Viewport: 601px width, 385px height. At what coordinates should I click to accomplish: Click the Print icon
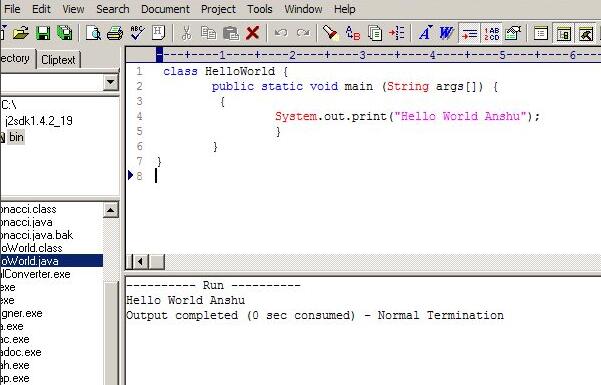click(x=115, y=33)
